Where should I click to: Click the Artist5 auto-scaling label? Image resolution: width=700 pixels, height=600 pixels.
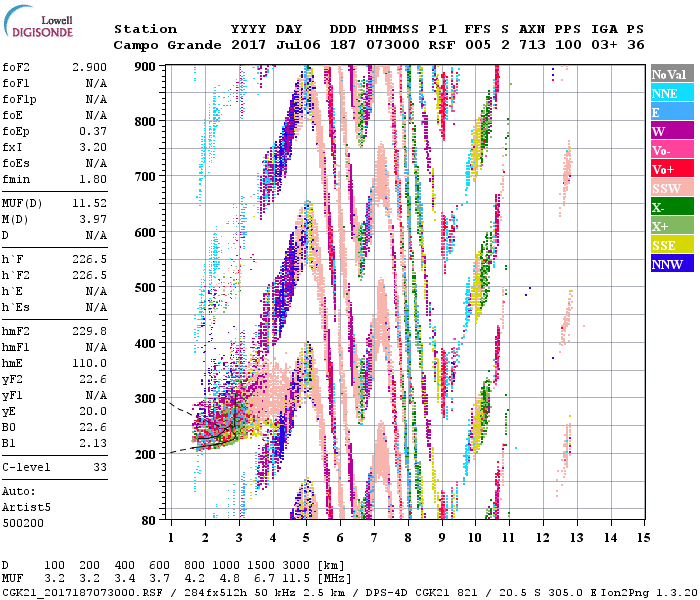click(x=26, y=508)
